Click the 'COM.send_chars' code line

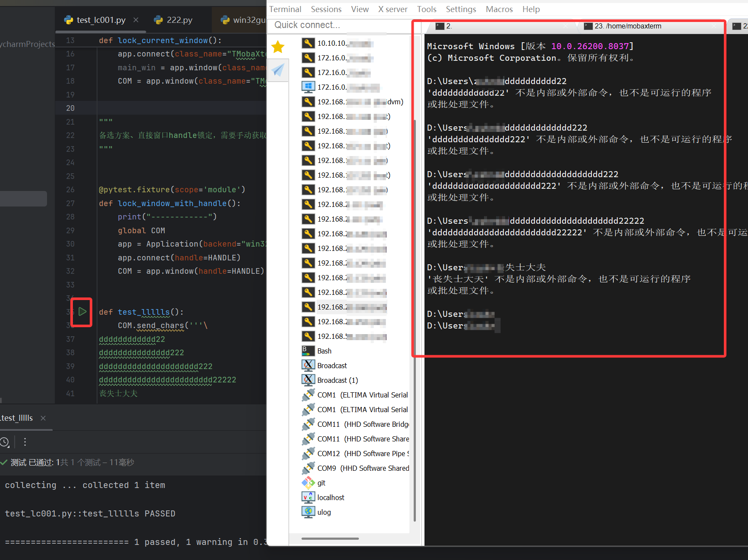pyautogui.click(x=163, y=325)
